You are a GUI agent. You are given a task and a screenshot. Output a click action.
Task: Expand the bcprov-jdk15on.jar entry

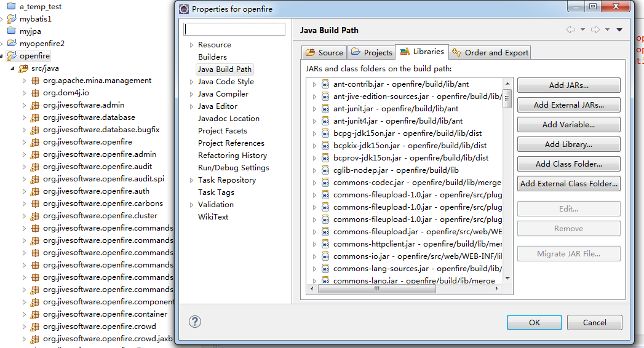[x=314, y=159]
